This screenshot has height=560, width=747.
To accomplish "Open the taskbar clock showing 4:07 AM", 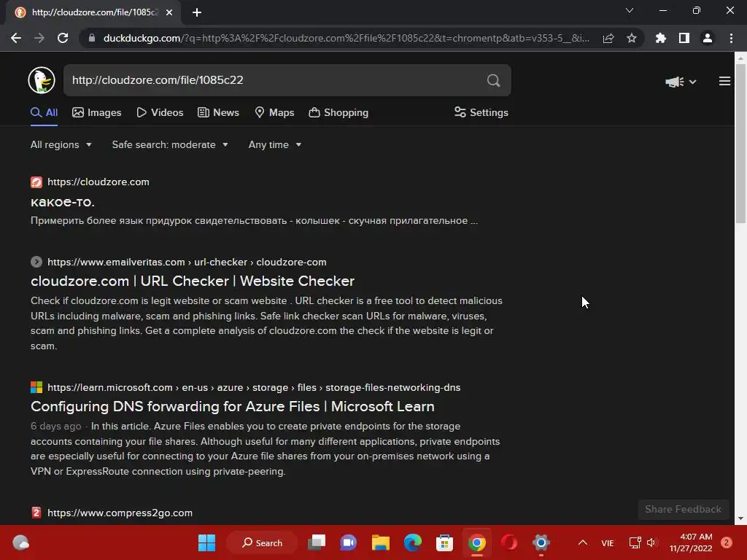I will 691,542.
